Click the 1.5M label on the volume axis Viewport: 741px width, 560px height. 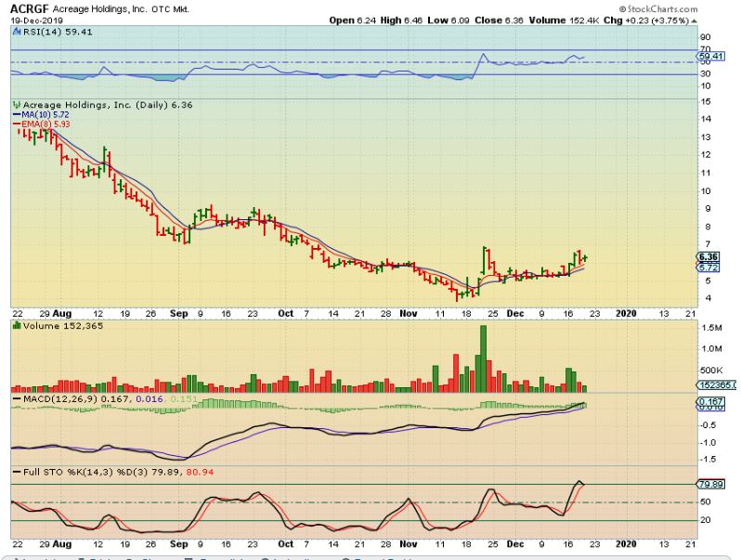coord(712,328)
